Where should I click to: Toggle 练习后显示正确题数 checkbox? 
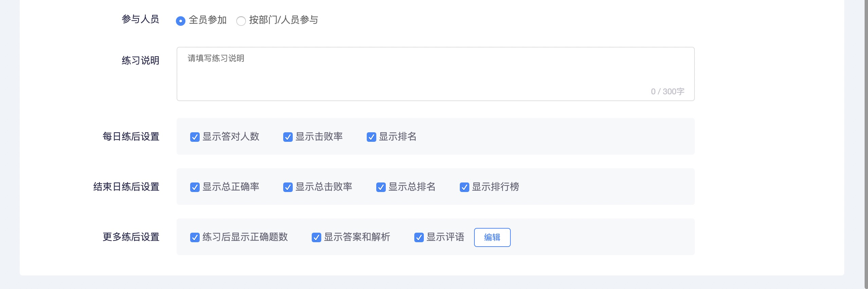pyautogui.click(x=195, y=237)
